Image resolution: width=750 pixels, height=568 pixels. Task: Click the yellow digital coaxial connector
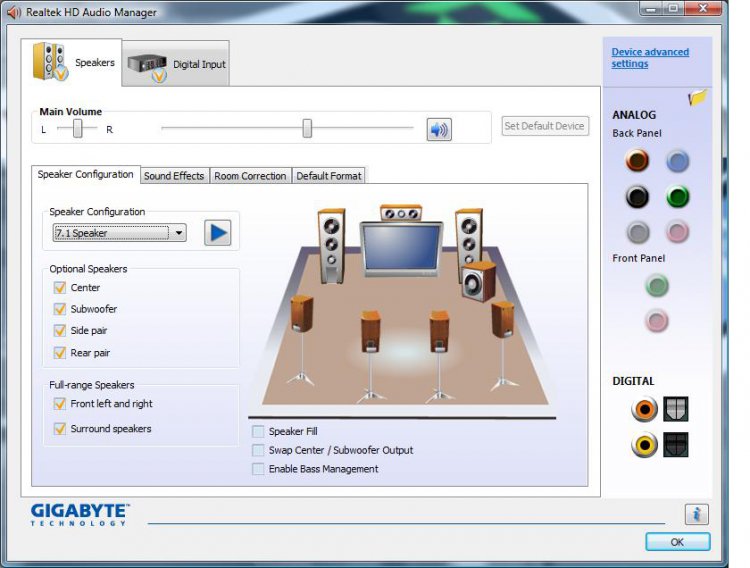pos(644,445)
